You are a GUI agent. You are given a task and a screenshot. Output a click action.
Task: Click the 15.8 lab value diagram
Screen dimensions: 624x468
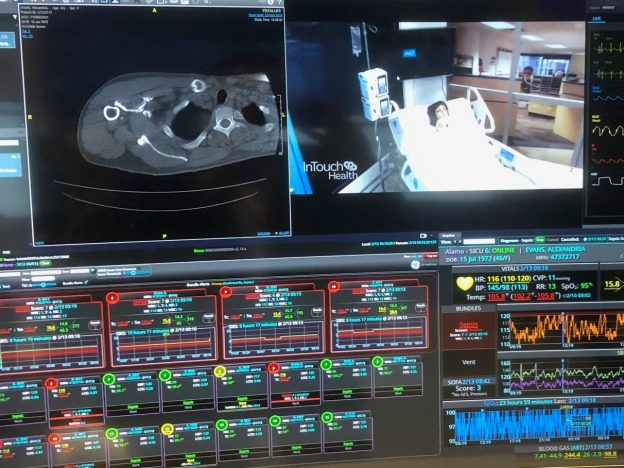[612, 284]
